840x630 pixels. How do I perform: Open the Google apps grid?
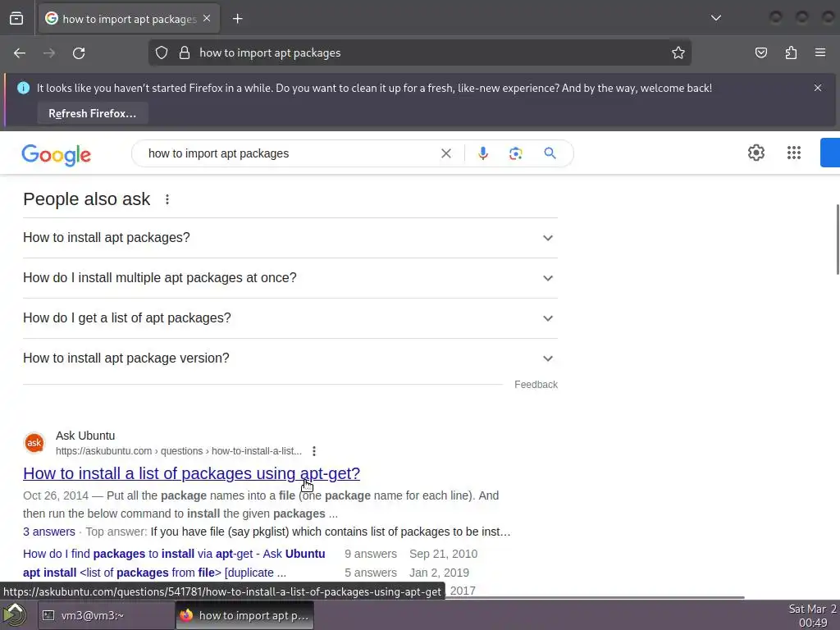coord(794,153)
